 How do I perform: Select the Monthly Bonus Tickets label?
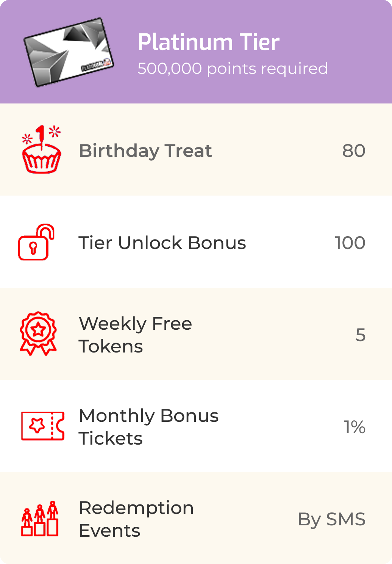coord(148,427)
